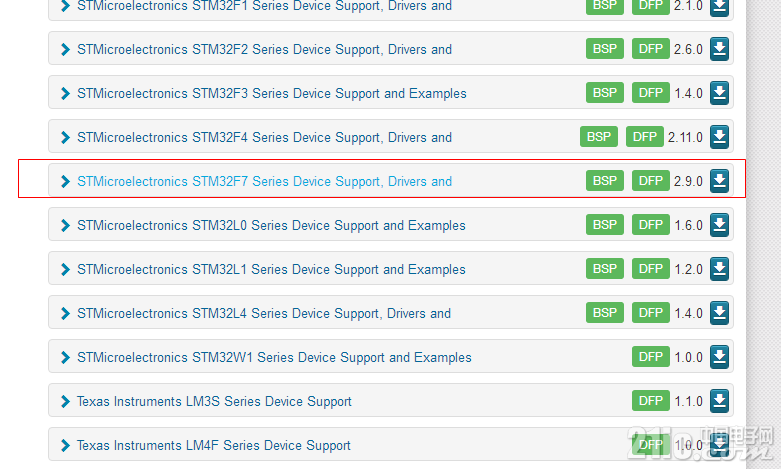Viewport: 781px width, 469px height.
Task: Select version 2.6.0 of STM32F2 pack
Action: (688, 49)
